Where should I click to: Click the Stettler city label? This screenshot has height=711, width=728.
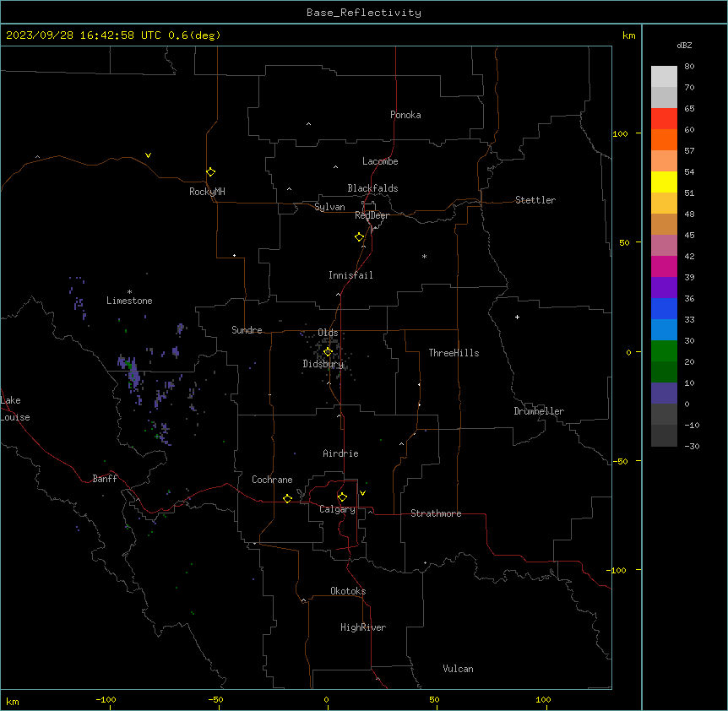click(535, 200)
